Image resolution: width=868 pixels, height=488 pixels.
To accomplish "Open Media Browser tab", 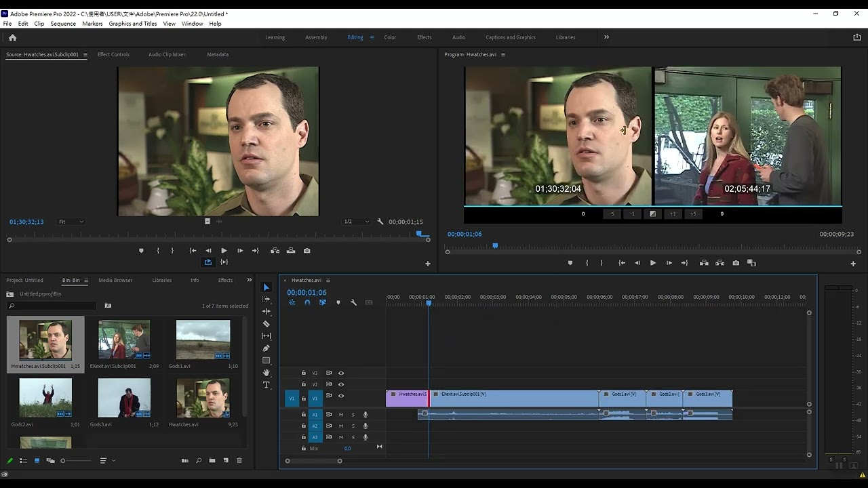I will pos(115,280).
